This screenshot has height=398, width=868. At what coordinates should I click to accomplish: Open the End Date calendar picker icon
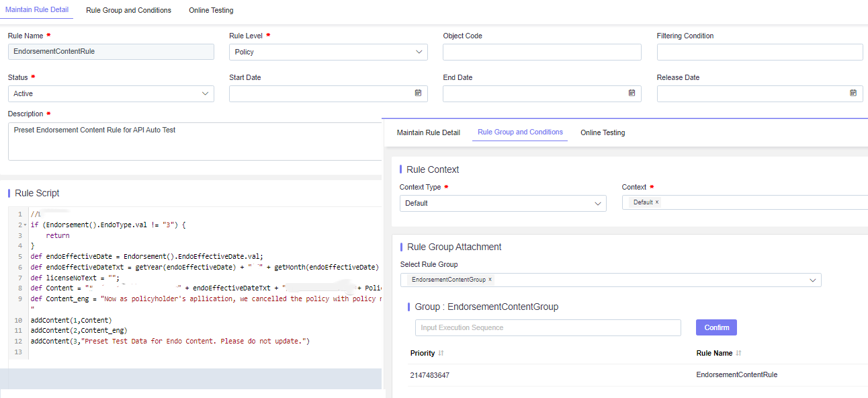632,93
